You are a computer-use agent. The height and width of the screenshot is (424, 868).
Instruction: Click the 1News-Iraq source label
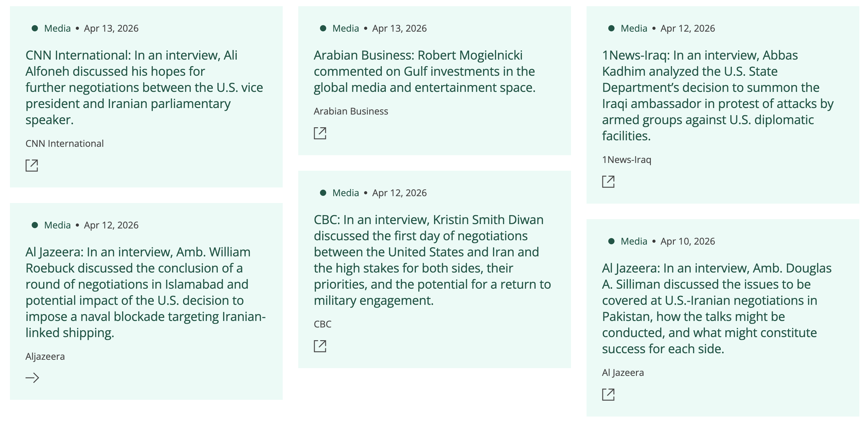(x=626, y=160)
